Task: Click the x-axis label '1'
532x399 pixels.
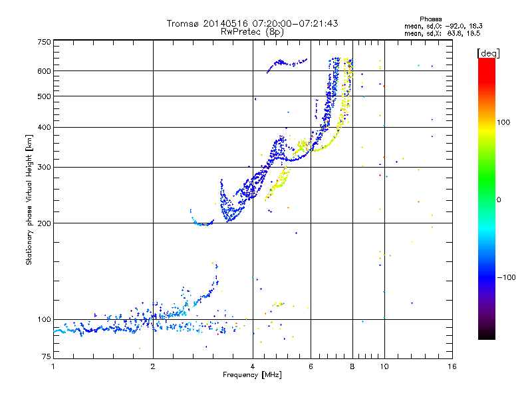Action: point(53,366)
